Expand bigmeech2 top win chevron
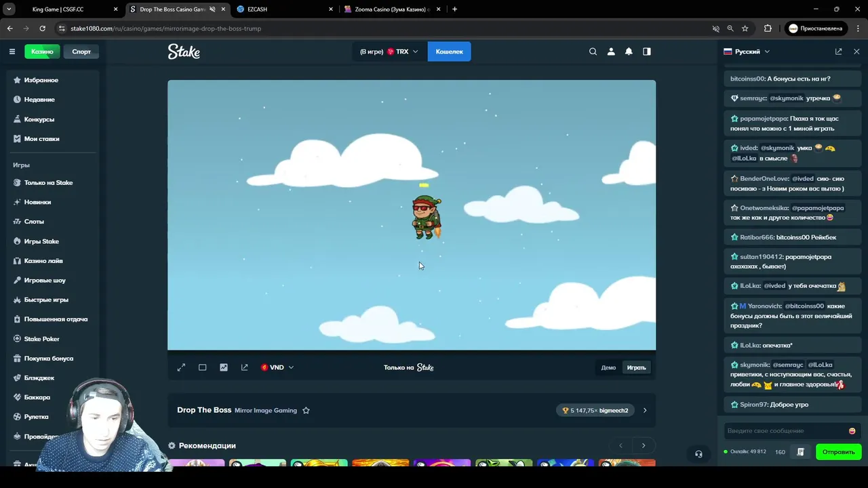868x488 pixels. pyautogui.click(x=645, y=411)
